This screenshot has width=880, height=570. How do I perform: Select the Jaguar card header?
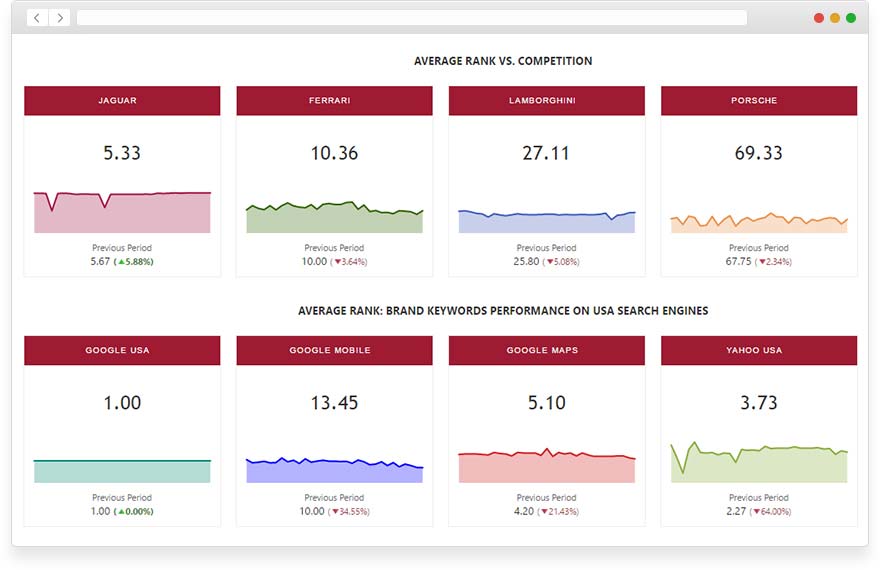(x=122, y=101)
